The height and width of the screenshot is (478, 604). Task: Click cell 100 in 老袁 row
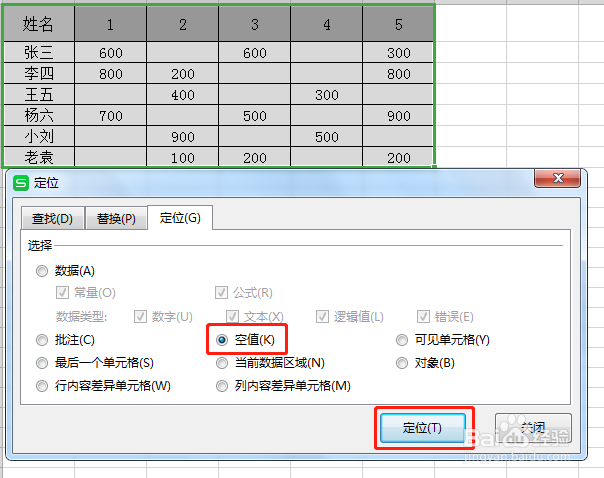click(x=183, y=157)
